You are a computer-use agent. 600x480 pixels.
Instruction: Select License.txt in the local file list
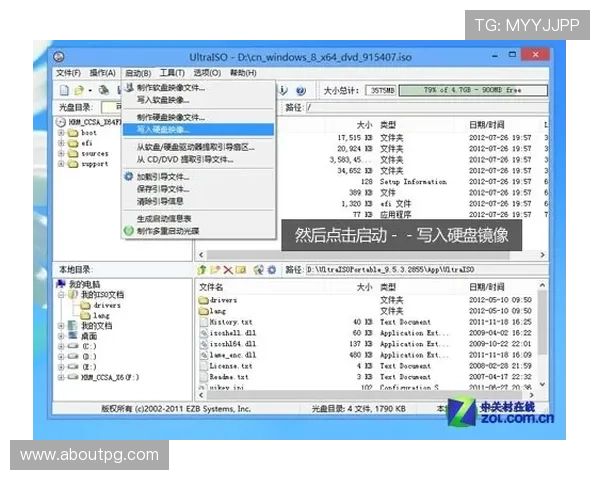coord(231,366)
